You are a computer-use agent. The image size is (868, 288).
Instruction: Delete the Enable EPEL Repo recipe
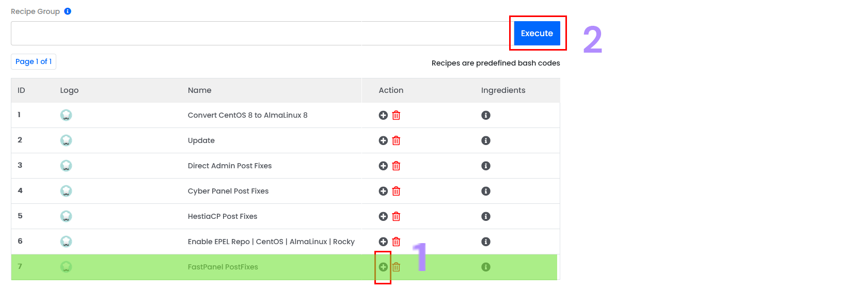[396, 242]
